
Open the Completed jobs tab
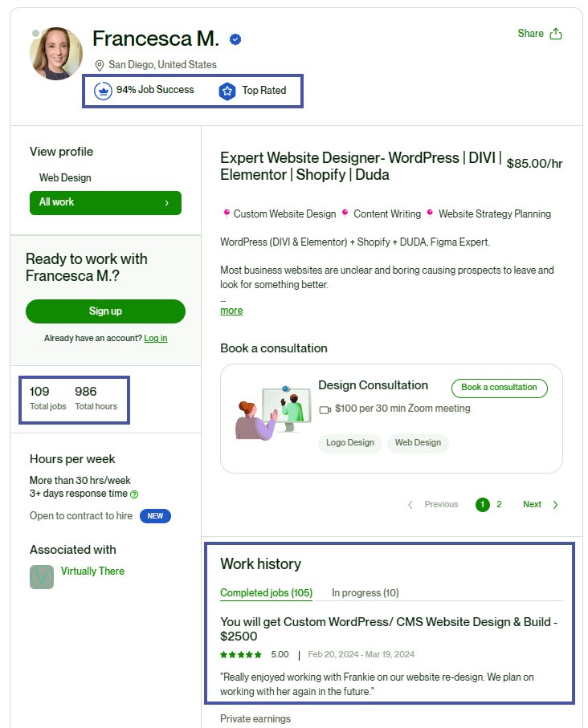pyautogui.click(x=266, y=592)
